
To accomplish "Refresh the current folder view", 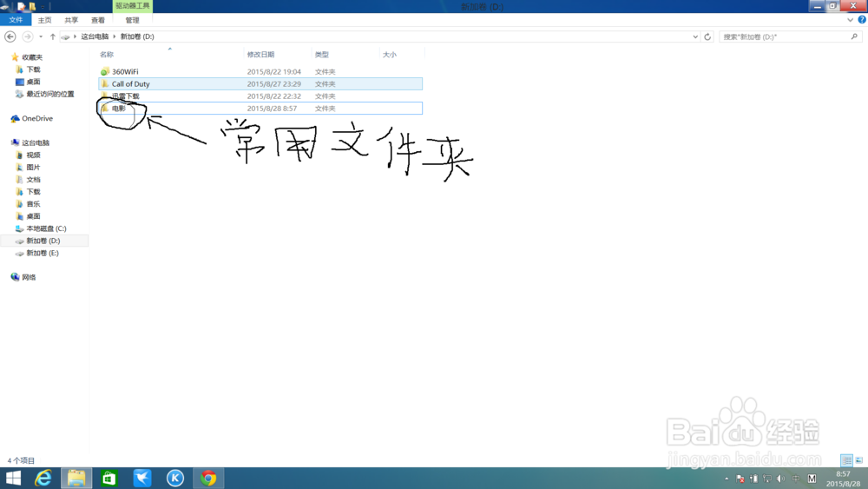I will coord(707,36).
